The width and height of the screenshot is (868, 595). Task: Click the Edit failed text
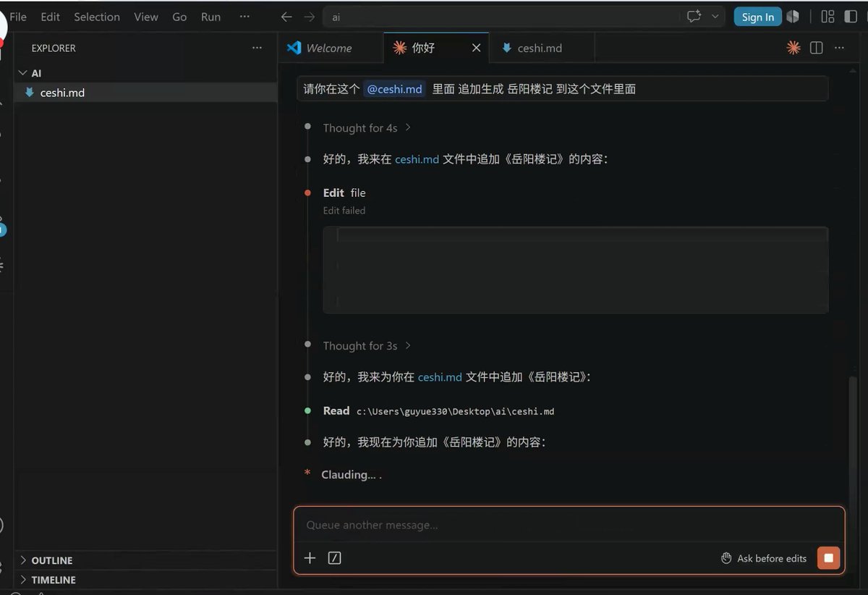coord(344,211)
